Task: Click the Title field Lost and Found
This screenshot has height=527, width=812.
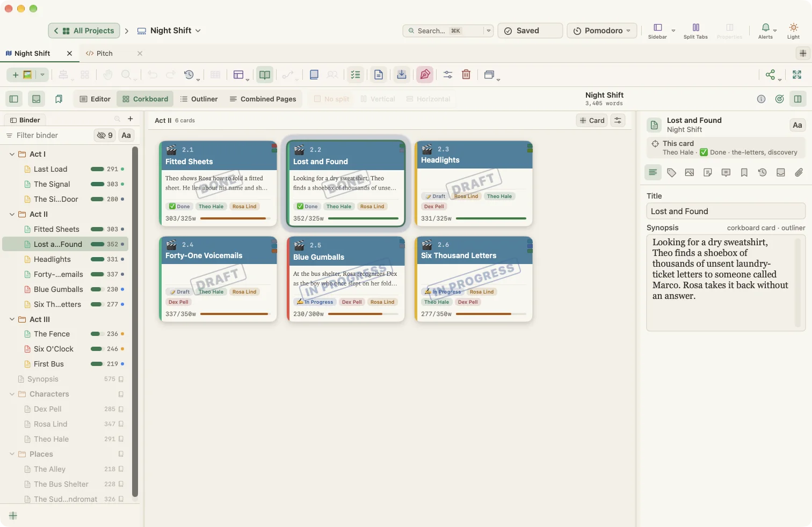Action: [726, 211]
